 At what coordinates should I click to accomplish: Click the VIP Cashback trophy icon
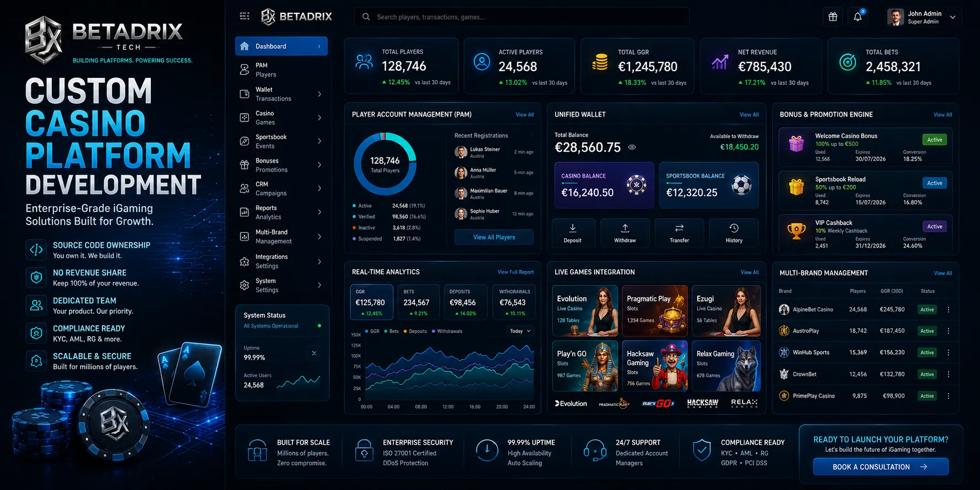pyautogui.click(x=796, y=230)
